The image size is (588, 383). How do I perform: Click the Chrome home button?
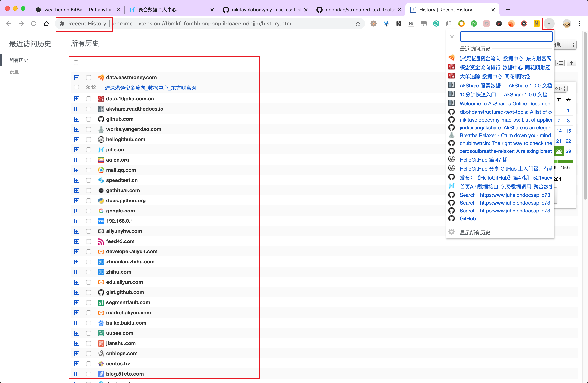click(46, 24)
